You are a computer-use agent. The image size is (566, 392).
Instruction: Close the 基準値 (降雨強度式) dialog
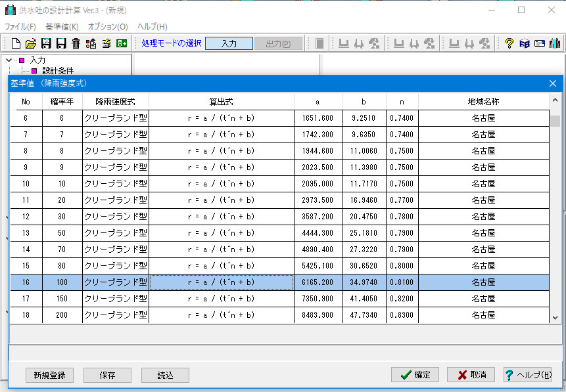(x=553, y=83)
